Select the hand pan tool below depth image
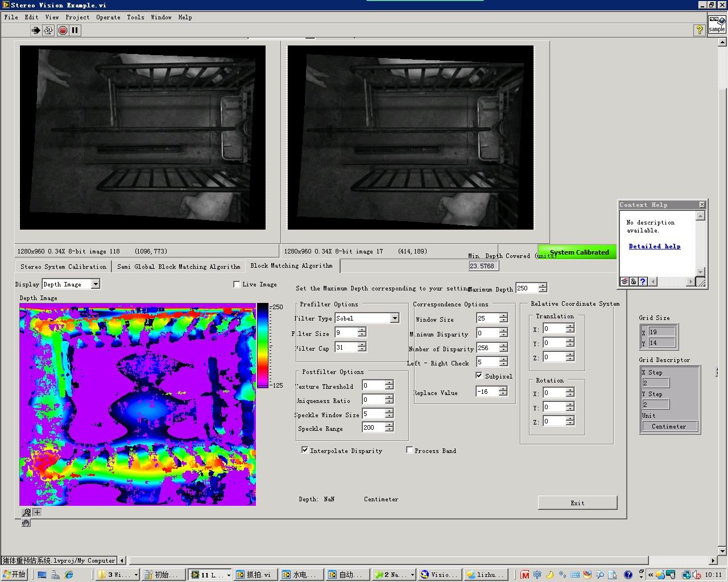 (26, 522)
